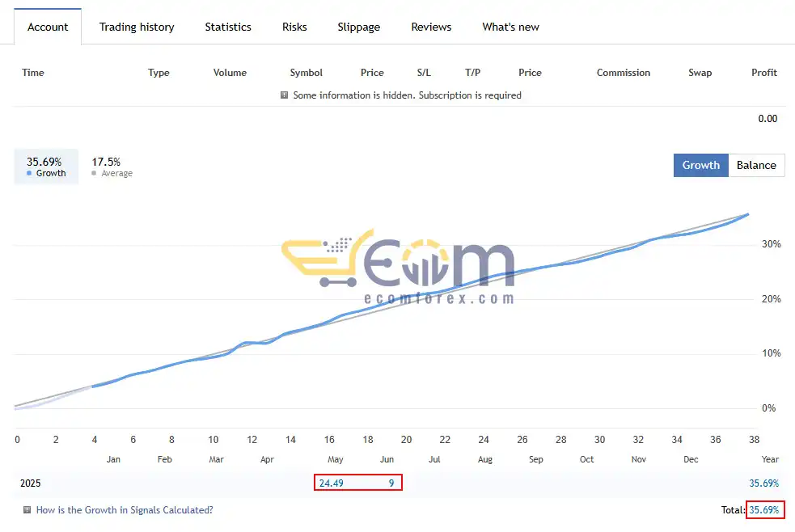This screenshot has width=795, height=532.
Task: Click the info icon beside hidden information notice
Action: click(285, 95)
